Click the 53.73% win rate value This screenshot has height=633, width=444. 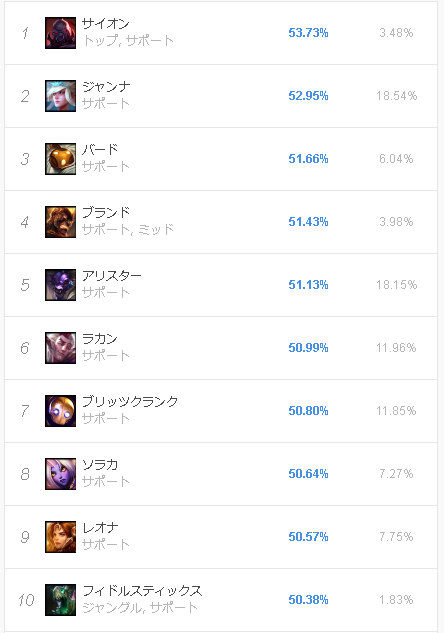pyautogui.click(x=308, y=33)
